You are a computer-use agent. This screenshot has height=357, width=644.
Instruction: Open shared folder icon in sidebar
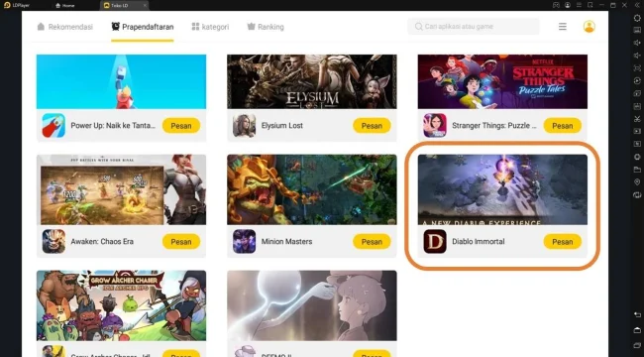pyautogui.click(x=637, y=169)
